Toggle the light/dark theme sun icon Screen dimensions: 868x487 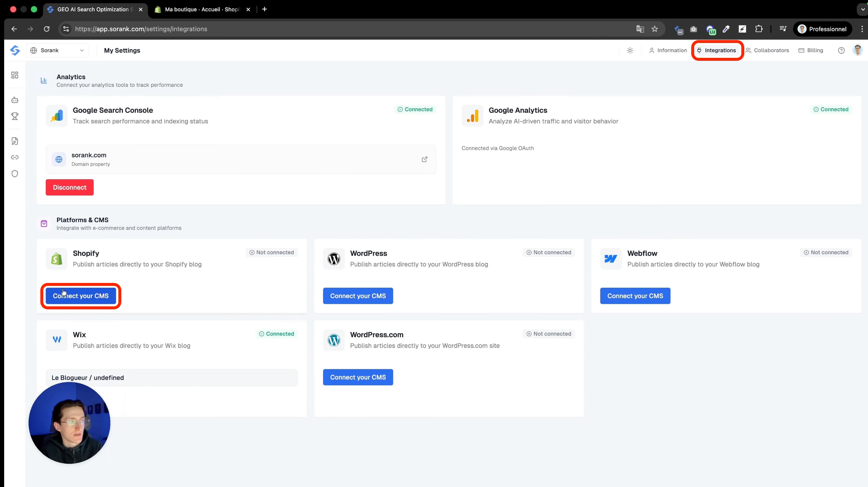point(630,50)
